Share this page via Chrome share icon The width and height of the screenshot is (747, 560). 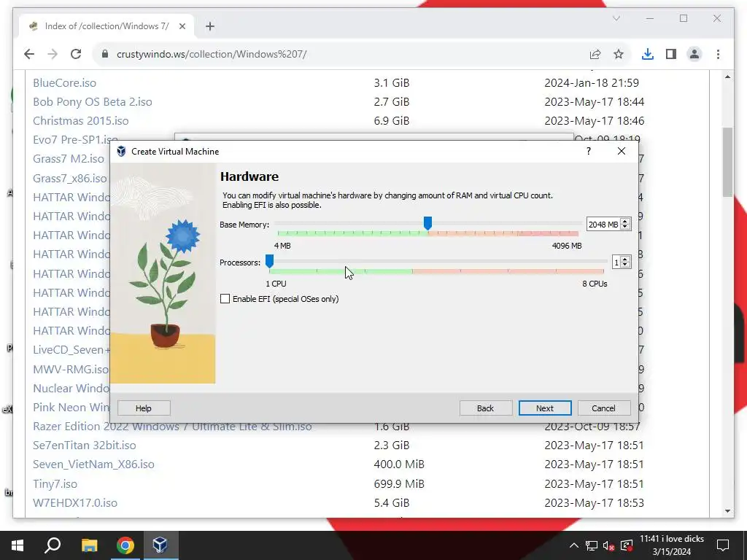(x=595, y=54)
